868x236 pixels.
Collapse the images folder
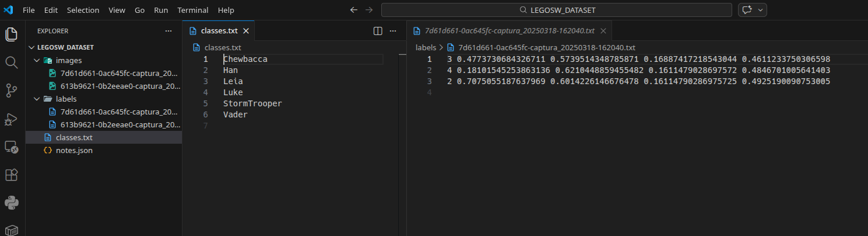[37, 60]
